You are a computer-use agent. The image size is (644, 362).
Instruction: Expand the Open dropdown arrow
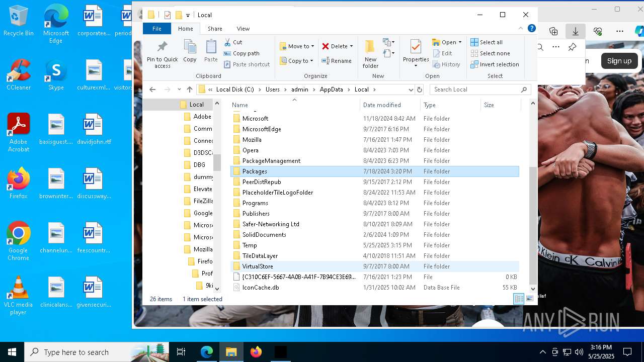[460, 42]
